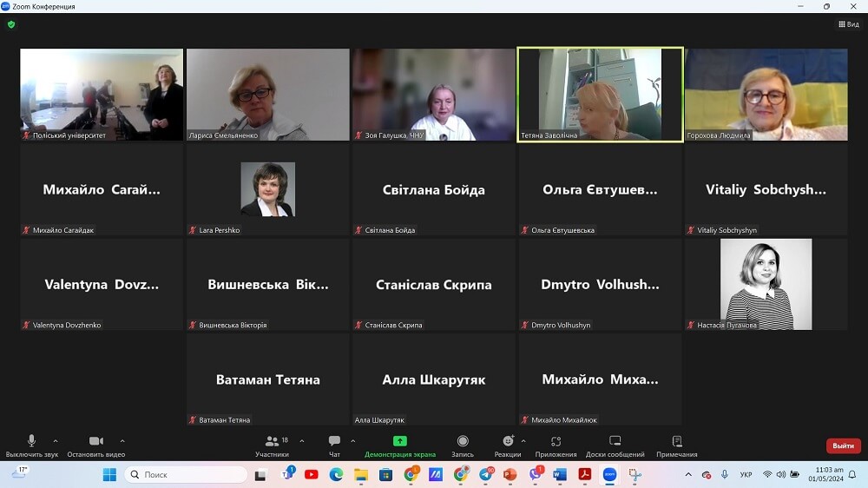Screen dimensions: 868x488
Task: Expand audio options arrow beside microphone
Action: [x=56, y=440]
